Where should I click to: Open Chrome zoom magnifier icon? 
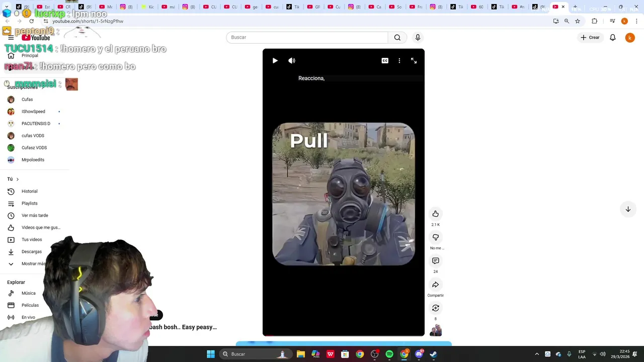point(567,21)
